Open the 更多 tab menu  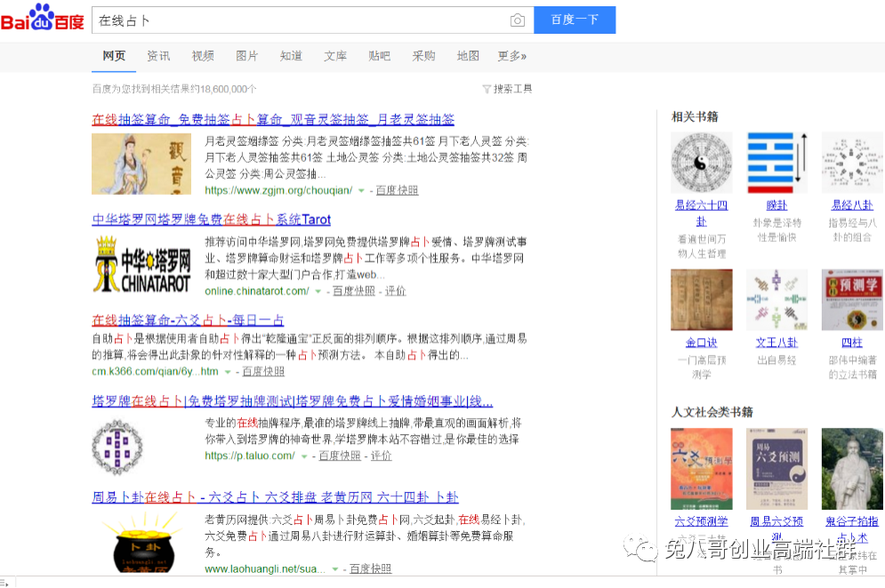coord(511,56)
